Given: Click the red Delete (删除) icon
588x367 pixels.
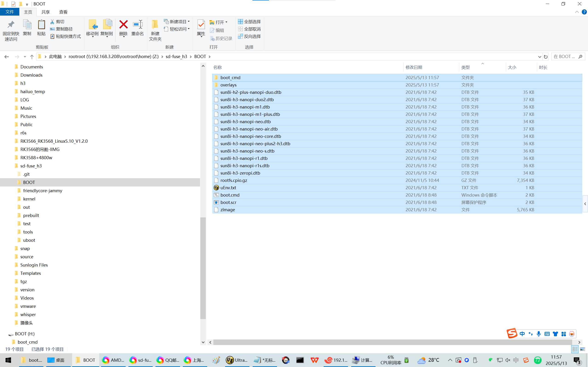Looking at the screenshot, I should tap(123, 25).
